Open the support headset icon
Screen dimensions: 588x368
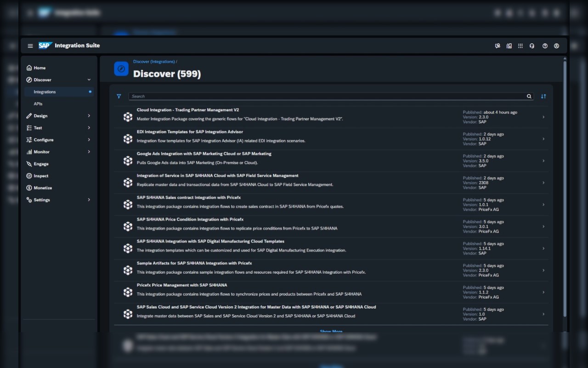pos(532,46)
